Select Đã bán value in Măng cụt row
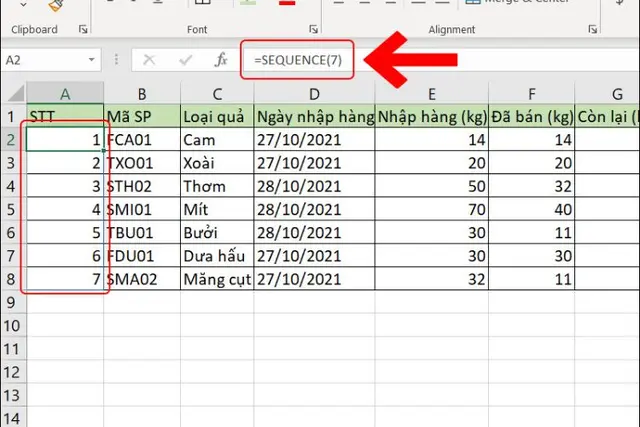The height and width of the screenshot is (427, 640). point(531,279)
